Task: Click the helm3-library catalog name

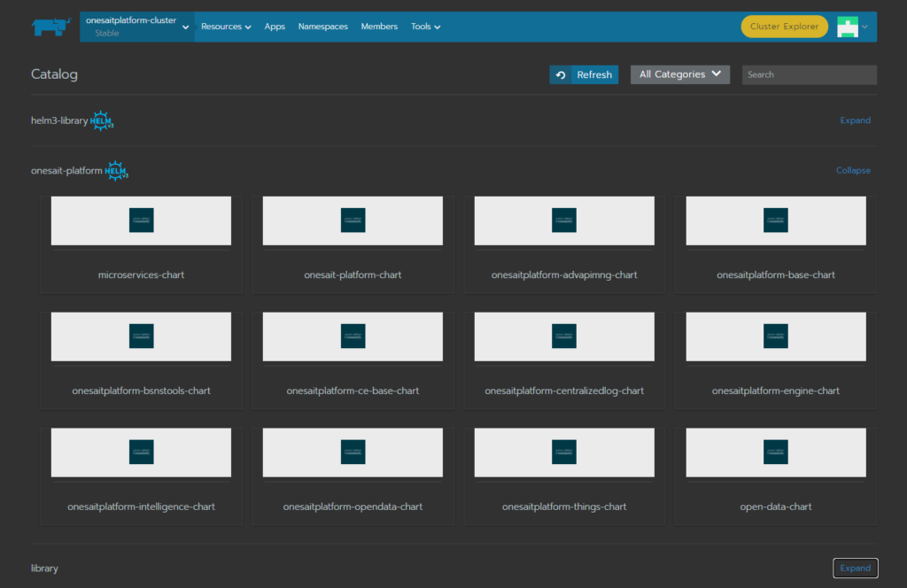Action: coord(59,120)
